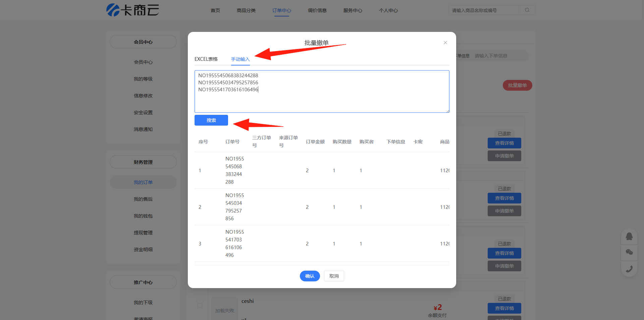644x320 pixels.
Task: Open 订单中心 in top navigation
Action: tap(281, 10)
